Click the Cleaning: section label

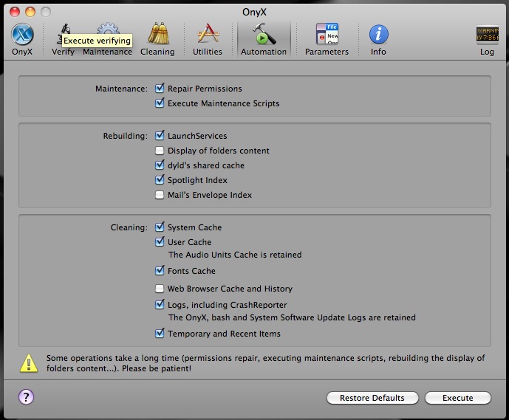(129, 227)
